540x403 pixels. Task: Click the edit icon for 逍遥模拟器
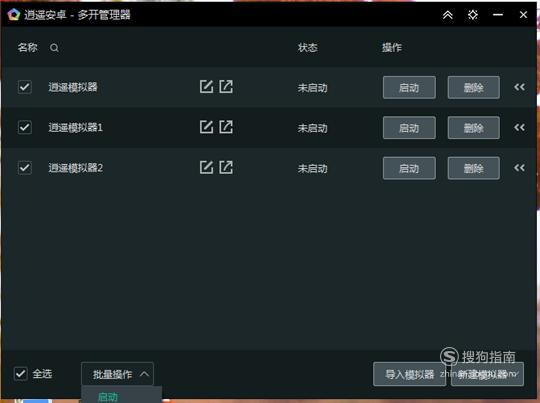206,86
